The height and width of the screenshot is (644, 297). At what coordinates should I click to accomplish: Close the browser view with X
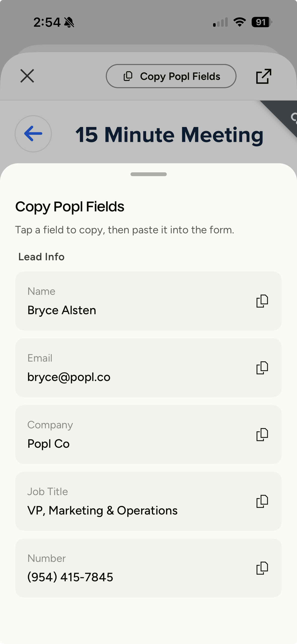click(x=27, y=76)
